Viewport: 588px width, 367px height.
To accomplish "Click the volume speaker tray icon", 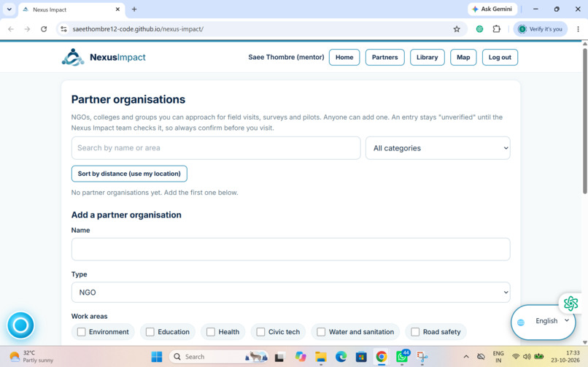I will pos(527,357).
